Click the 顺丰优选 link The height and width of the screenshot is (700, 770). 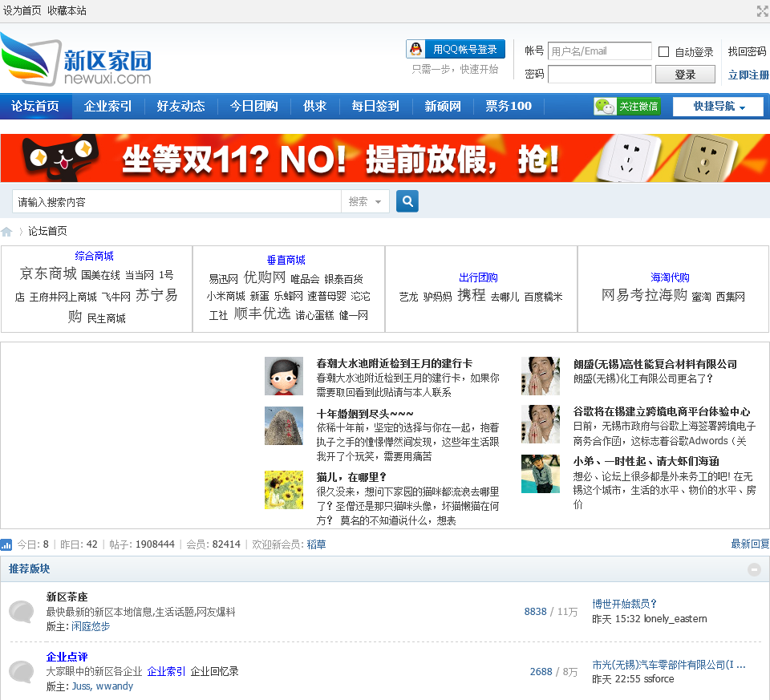[262, 314]
